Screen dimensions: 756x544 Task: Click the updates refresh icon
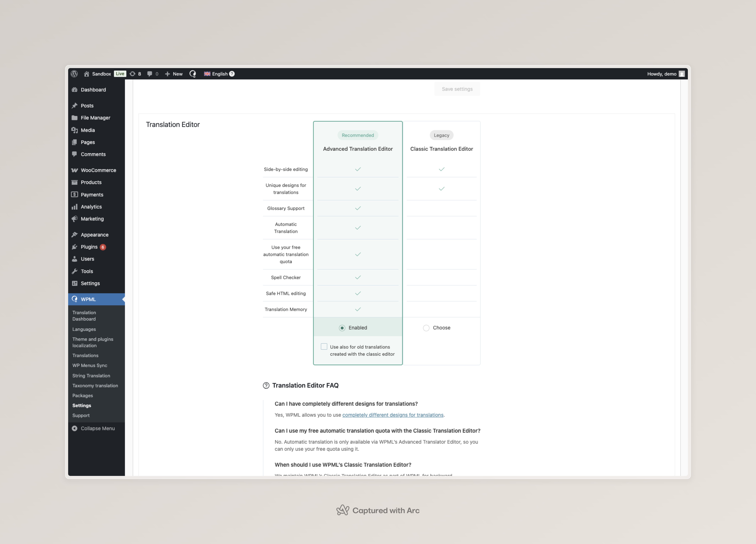[x=133, y=74]
